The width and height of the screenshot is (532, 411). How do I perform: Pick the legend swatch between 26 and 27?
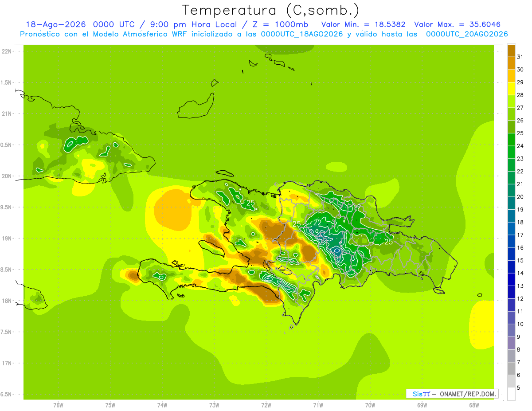511,114
